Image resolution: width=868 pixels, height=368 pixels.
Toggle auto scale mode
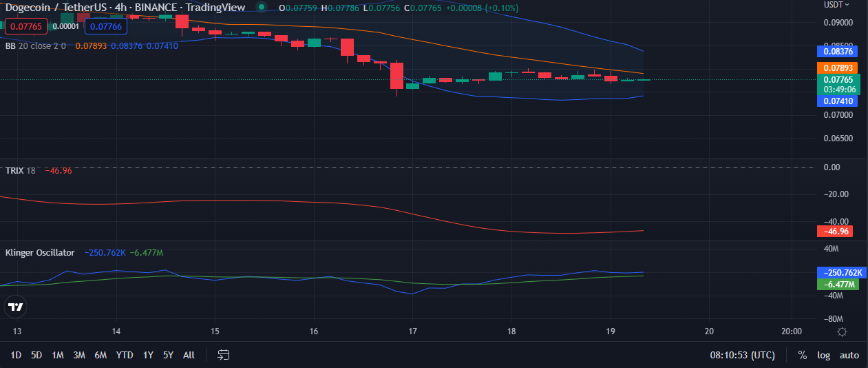[x=849, y=355]
